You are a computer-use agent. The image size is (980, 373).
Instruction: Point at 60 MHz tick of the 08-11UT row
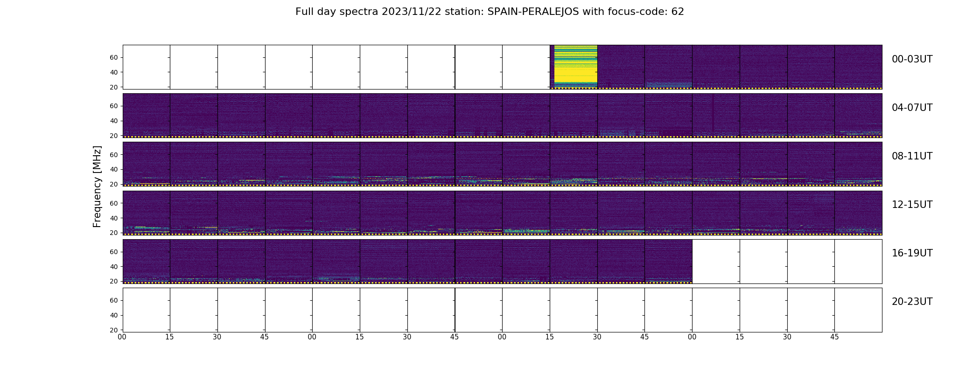click(x=114, y=154)
